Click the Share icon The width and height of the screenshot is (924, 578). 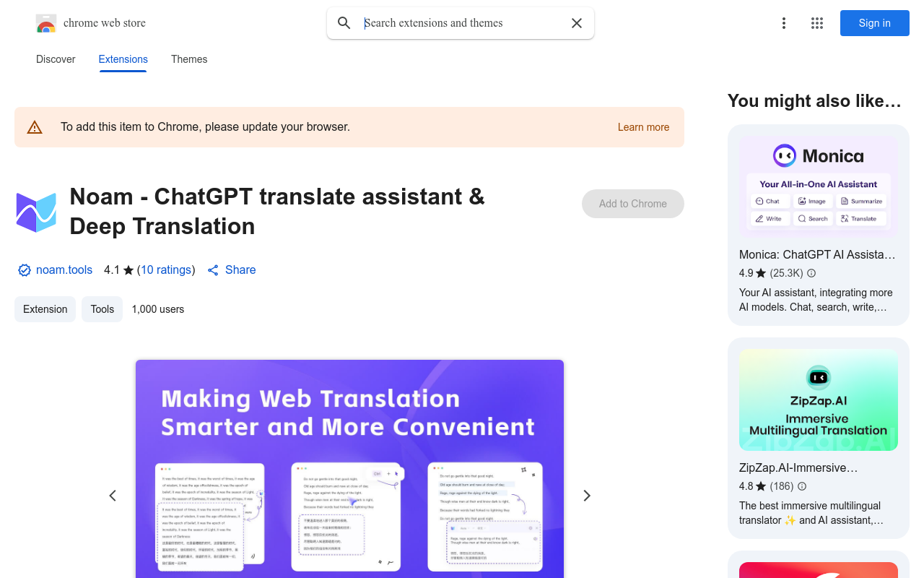point(213,270)
